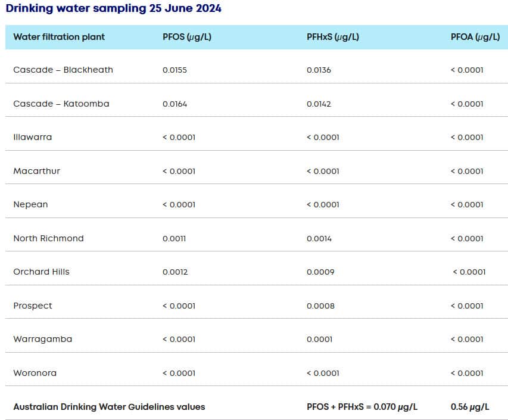Select the 'Cascade – Blackheath' row label

pos(63,70)
